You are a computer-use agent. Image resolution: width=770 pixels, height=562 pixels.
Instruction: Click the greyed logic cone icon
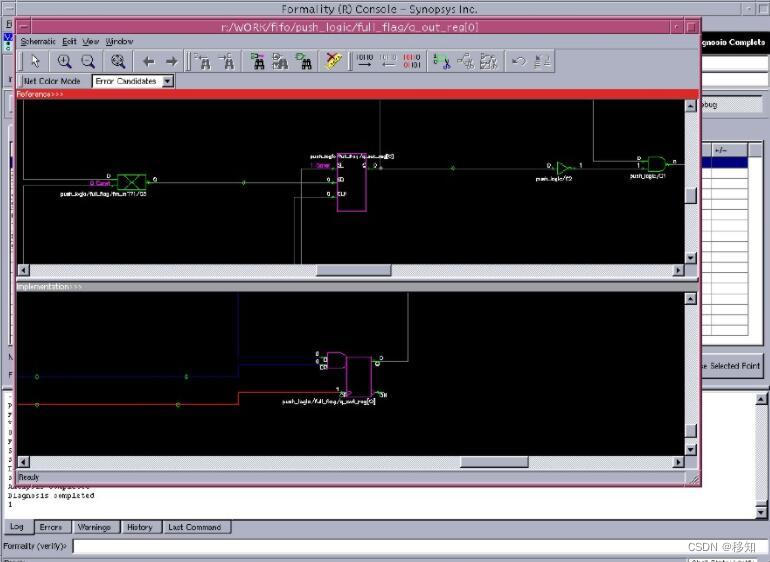point(489,61)
